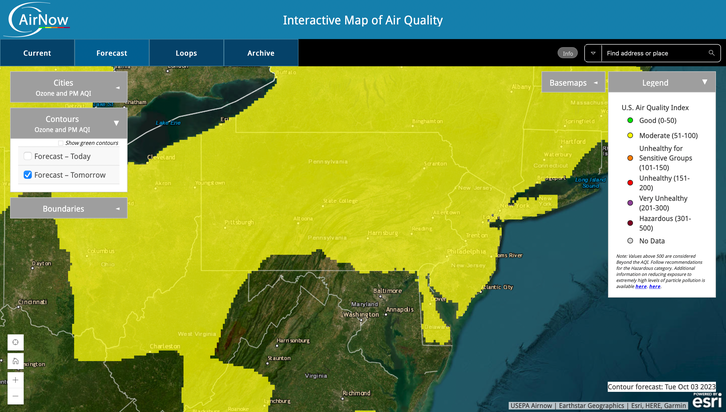Zoom in with the plus button
Viewport: 726px width, 412px height.
coord(15,381)
